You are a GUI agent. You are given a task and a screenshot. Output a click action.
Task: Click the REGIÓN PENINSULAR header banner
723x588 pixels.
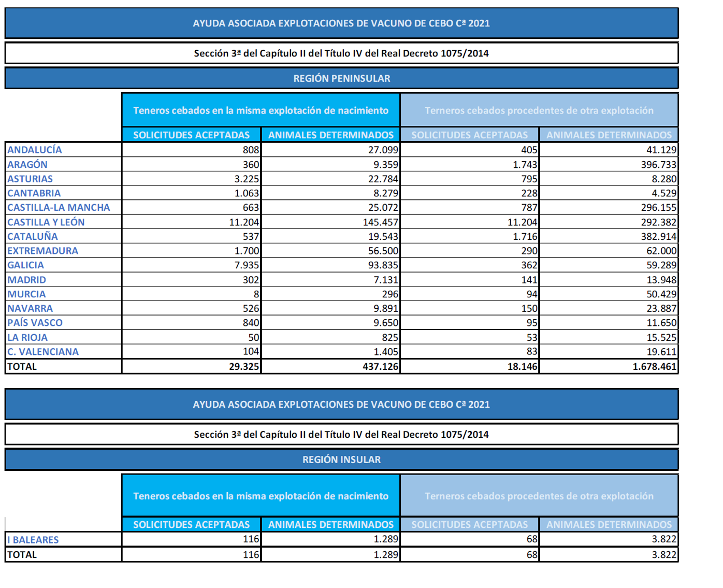tap(342, 78)
